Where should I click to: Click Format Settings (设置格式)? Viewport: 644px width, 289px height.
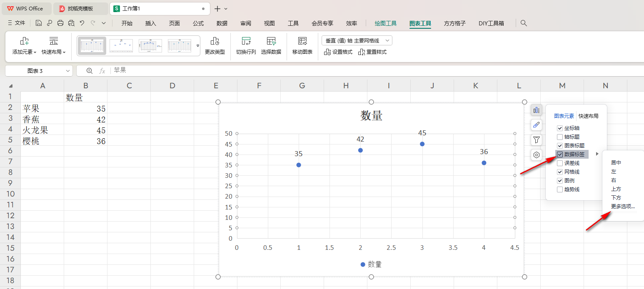tap(338, 52)
